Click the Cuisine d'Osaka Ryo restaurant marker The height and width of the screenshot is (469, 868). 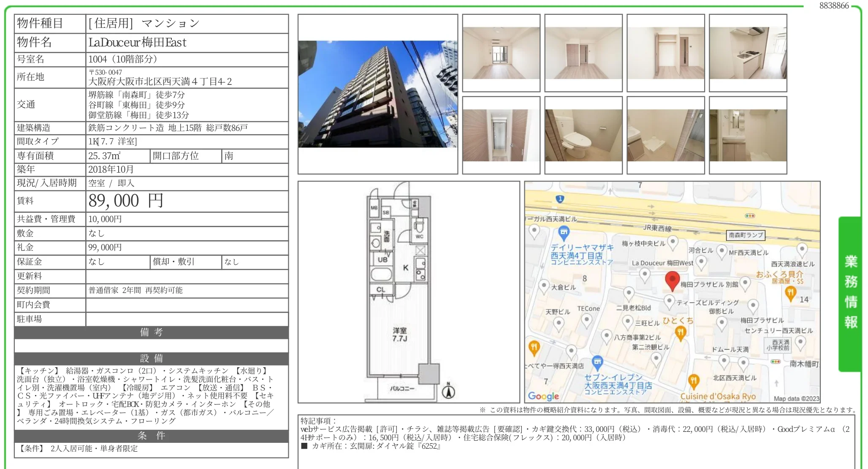693,381
